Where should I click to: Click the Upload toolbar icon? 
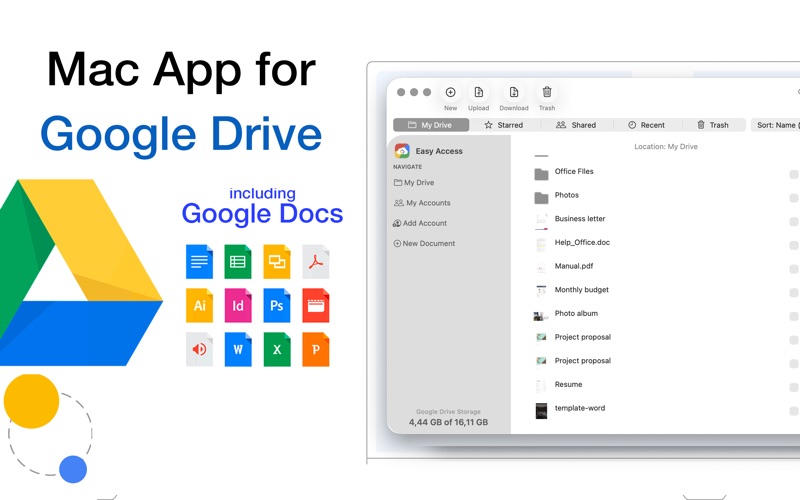tap(479, 92)
